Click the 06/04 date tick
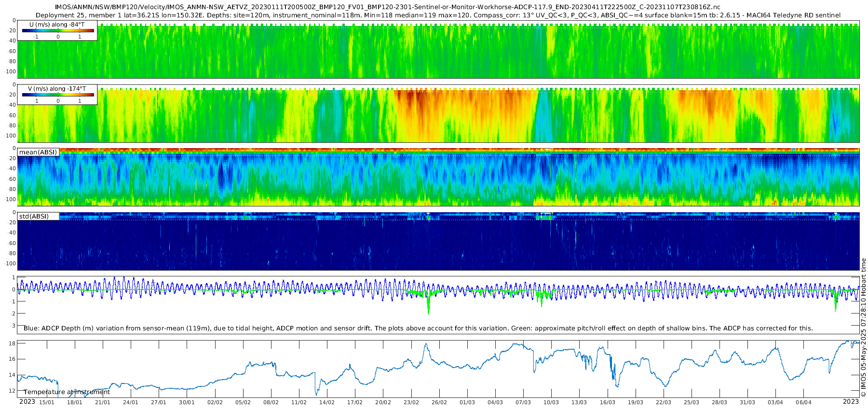868x410 pixels. coord(803,402)
